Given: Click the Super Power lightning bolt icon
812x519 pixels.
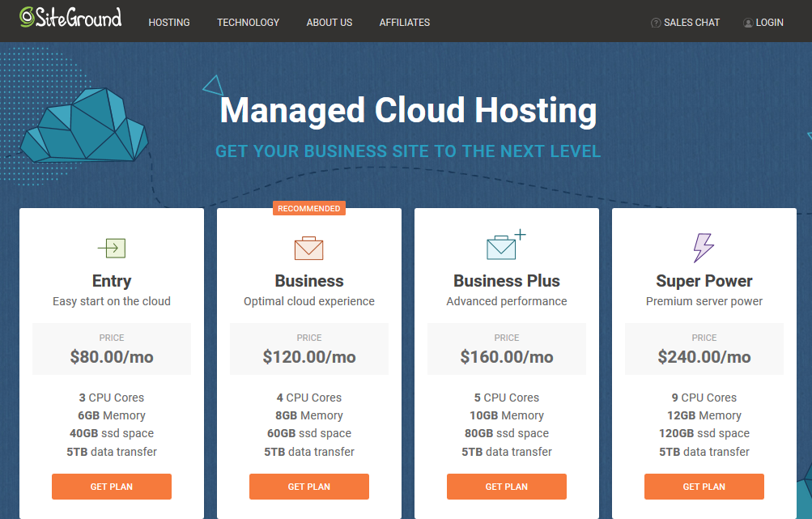Looking at the screenshot, I should 704,248.
